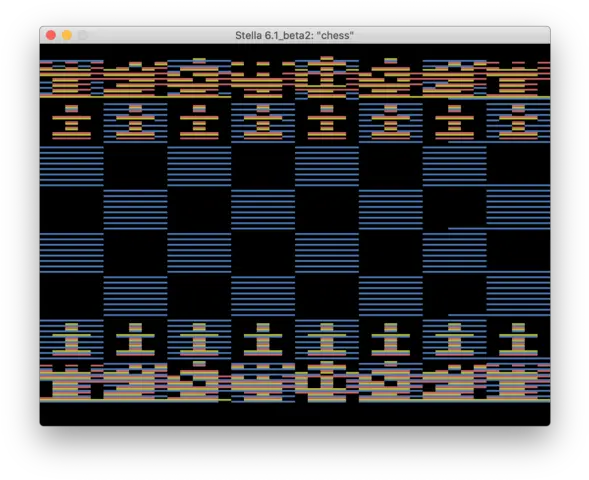The image size is (589, 480).
Task: Choose the top-side bishop on the c-file
Action: click(199, 77)
